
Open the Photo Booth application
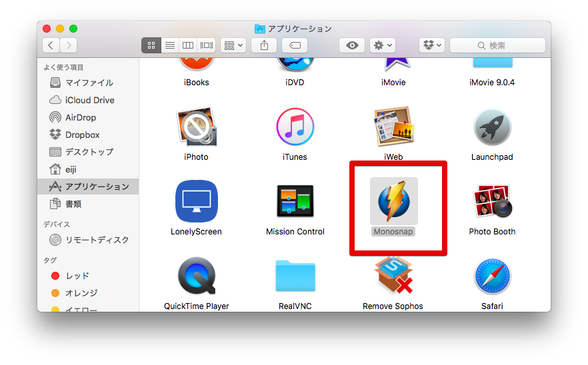[x=492, y=201]
